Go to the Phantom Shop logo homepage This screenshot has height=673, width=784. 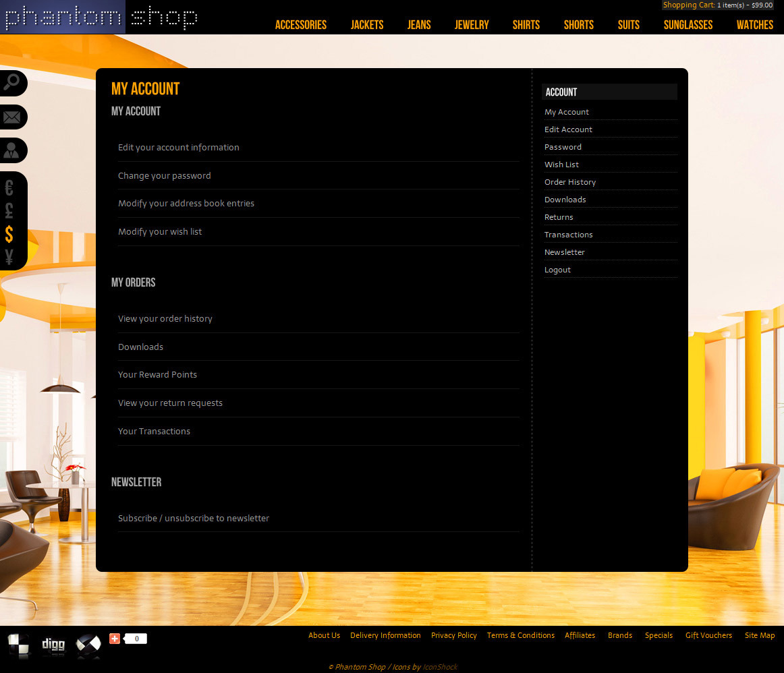[101, 17]
